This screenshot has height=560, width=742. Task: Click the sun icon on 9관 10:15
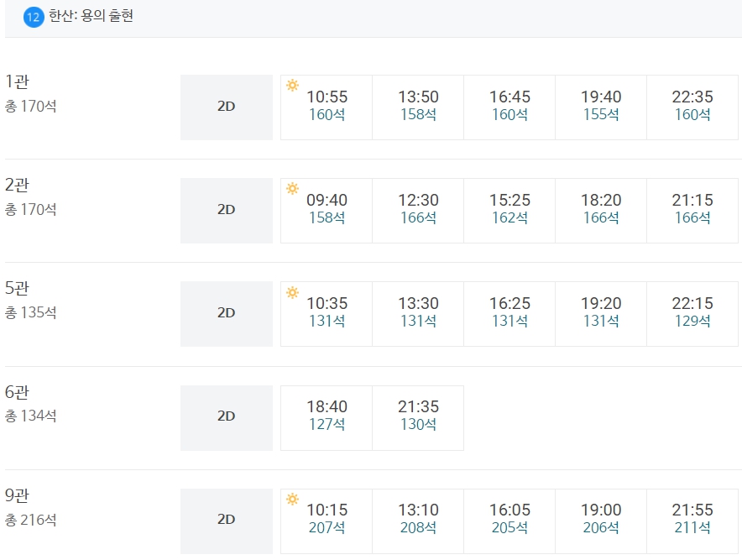292,499
